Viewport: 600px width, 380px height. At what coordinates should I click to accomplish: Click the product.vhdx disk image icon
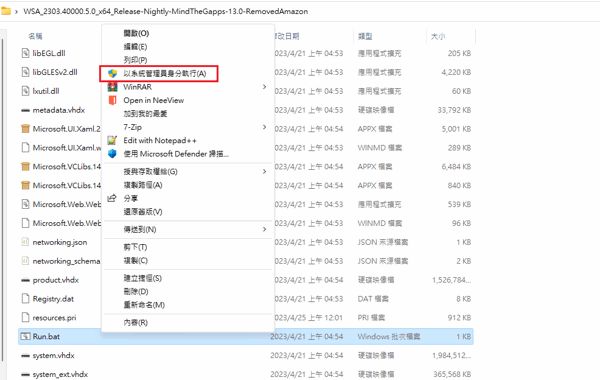[25, 280]
